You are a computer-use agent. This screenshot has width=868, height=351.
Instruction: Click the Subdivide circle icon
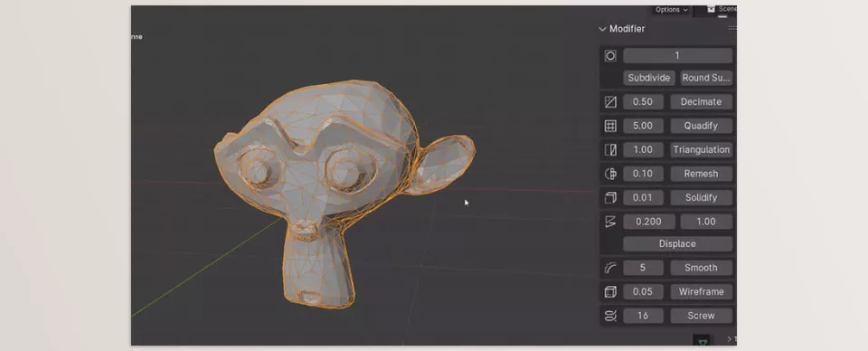(610, 55)
